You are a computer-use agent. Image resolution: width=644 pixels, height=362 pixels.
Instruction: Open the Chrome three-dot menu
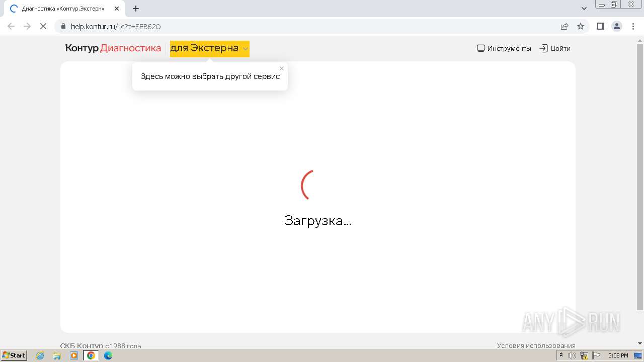coord(633,26)
